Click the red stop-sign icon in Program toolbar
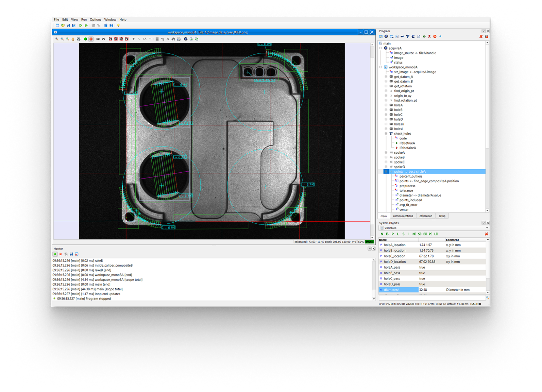Image resolution: width=542 pixels, height=392 pixels. [x=435, y=36]
